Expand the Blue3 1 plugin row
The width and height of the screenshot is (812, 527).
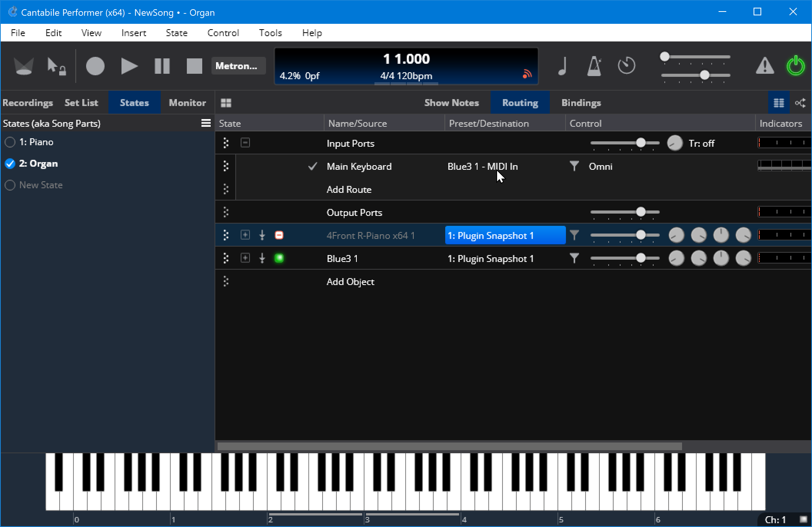[245, 258]
